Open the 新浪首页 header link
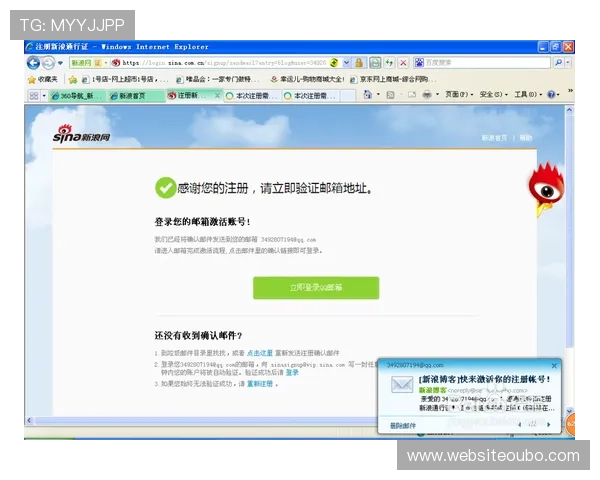Viewport: 600px width, 480px height. [494, 138]
